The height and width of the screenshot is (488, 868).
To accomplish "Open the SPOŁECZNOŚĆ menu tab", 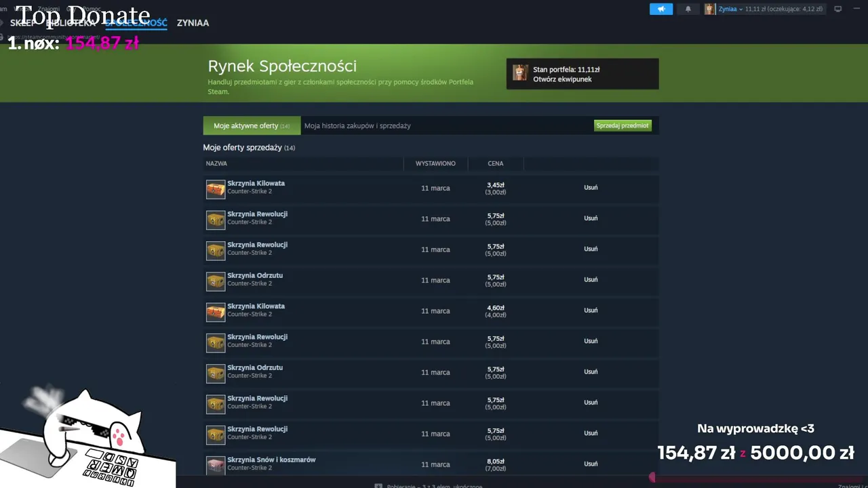I will (x=136, y=23).
